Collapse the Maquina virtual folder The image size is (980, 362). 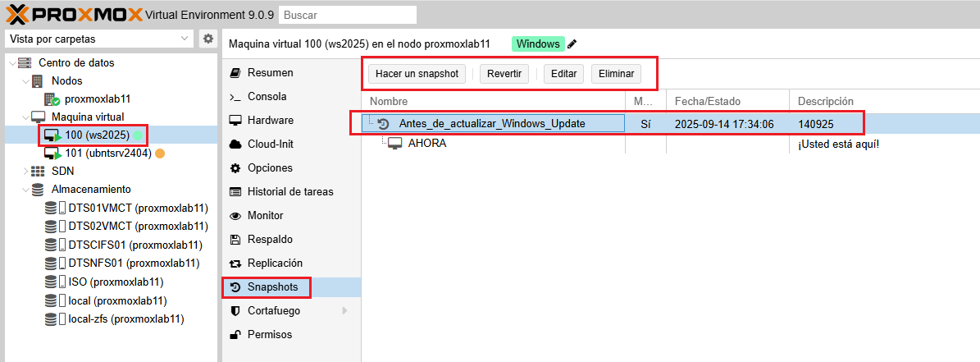[x=25, y=117]
